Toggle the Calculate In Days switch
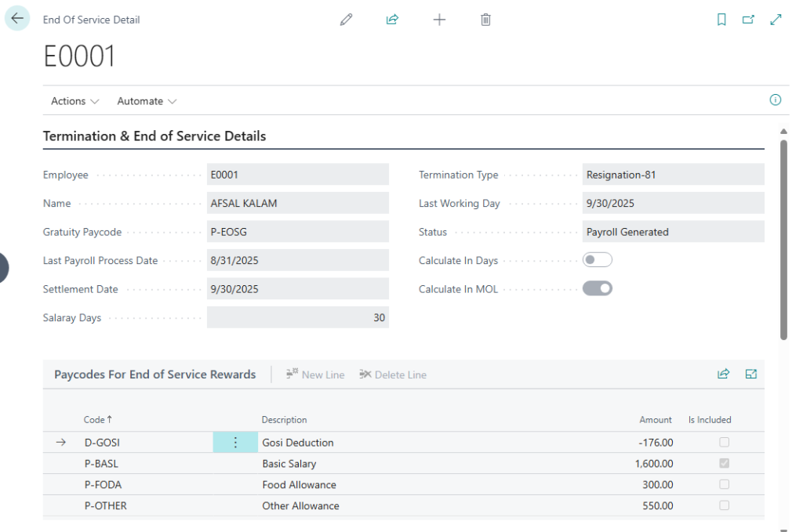The image size is (803, 532). point(597,260)
